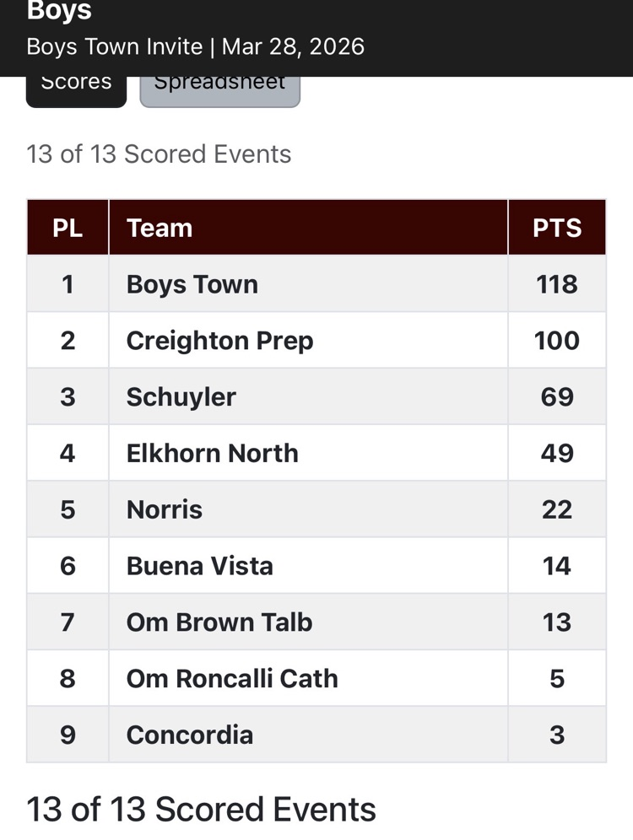
Task: Click the PTS column header
Action: coord(557,228)
